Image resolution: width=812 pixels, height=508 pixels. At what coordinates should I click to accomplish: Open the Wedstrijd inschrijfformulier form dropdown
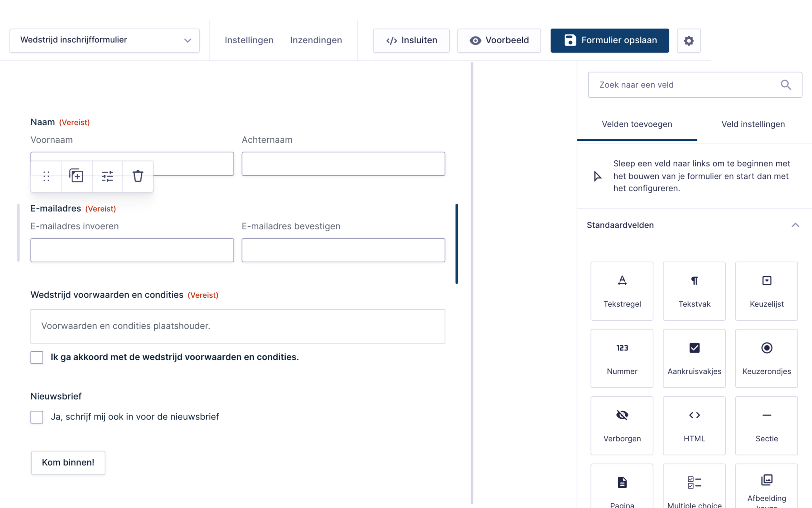coord(105,40)
